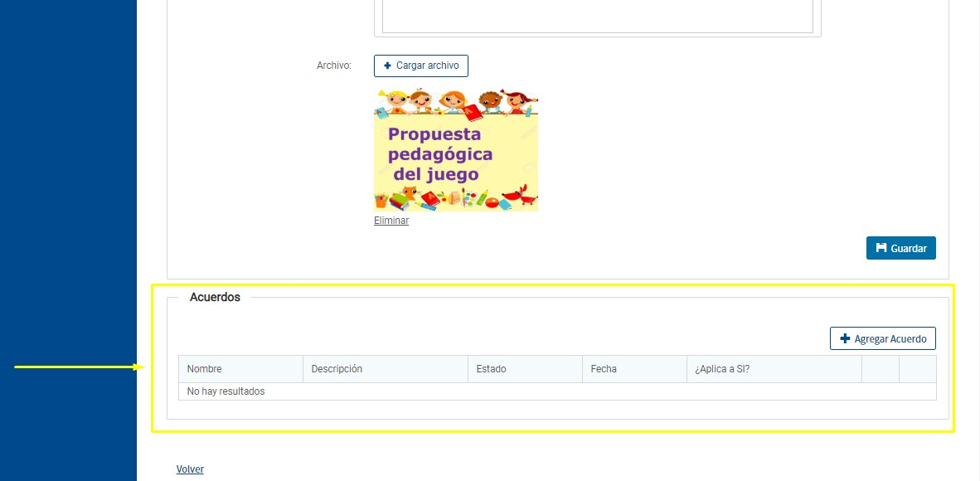The image size is (980, 481).
Task: Click the Estado column header
Action: [x=491, y=369]
